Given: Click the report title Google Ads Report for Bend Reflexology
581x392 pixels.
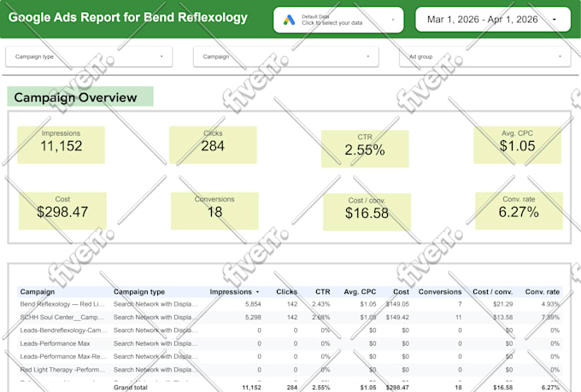Looking at the screenshot, I should click(x=128, y=17).
